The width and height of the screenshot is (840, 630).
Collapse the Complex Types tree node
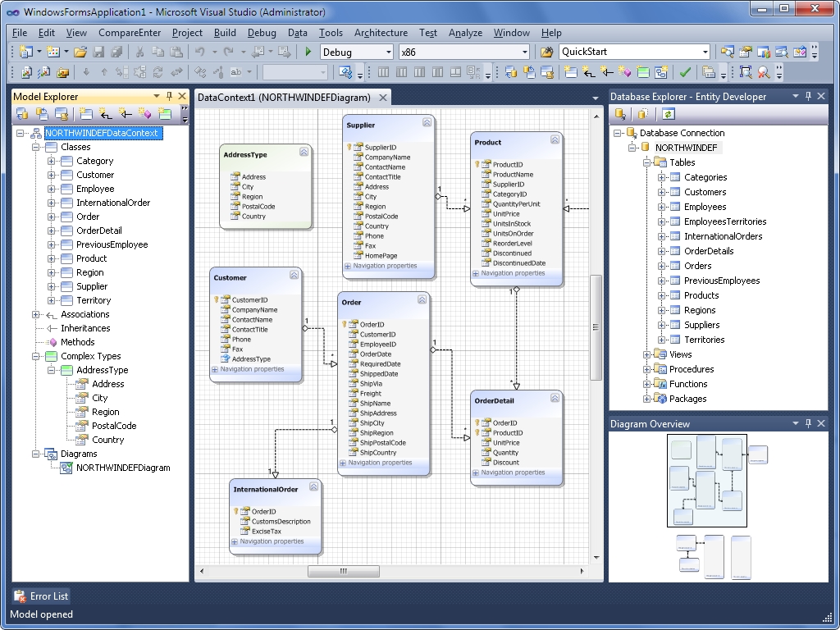pyautogui.click(x=35, y=356)
